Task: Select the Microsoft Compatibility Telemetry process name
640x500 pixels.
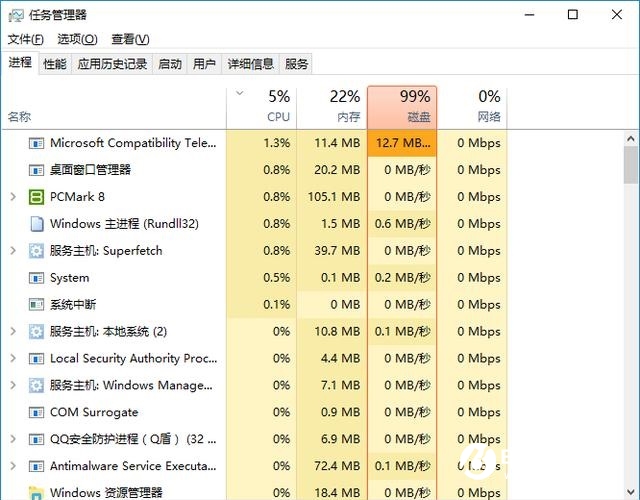Action: (x=133, y=143)
